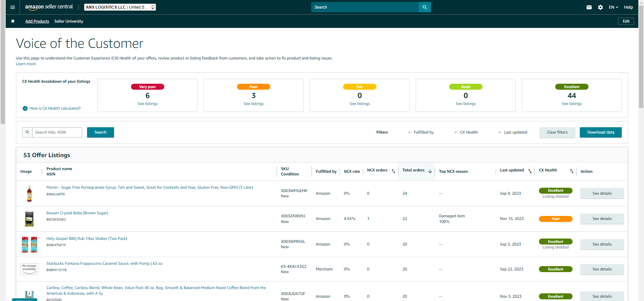The image size is (644, 301).
Task: See listings under Poor
Action: point(254,104)
